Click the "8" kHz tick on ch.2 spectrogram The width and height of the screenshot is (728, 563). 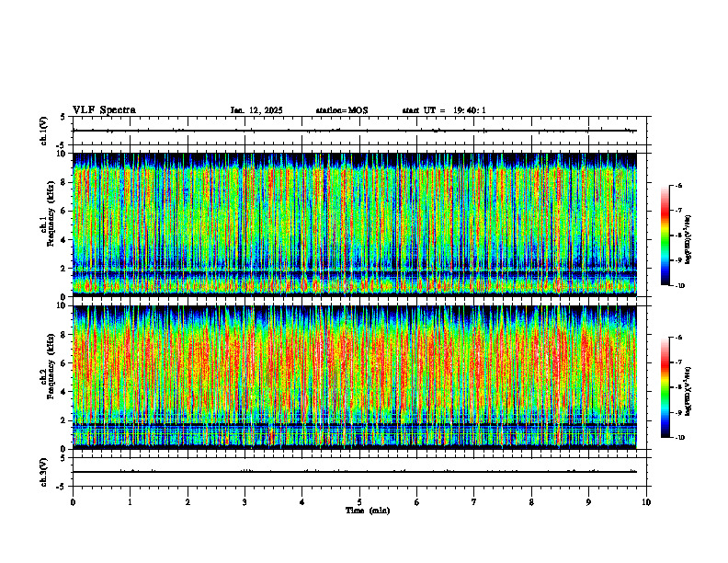pyautogui.click(x=64, y=335)
